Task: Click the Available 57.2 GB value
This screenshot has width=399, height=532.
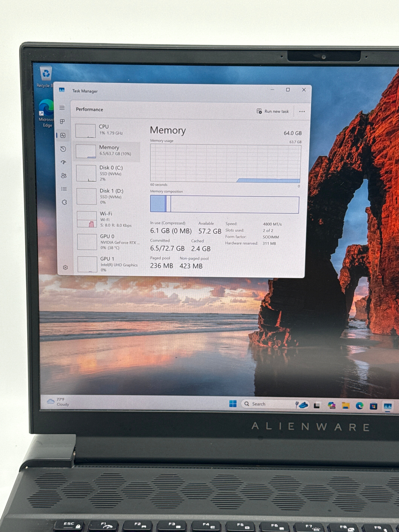Action: pos(210,231)
